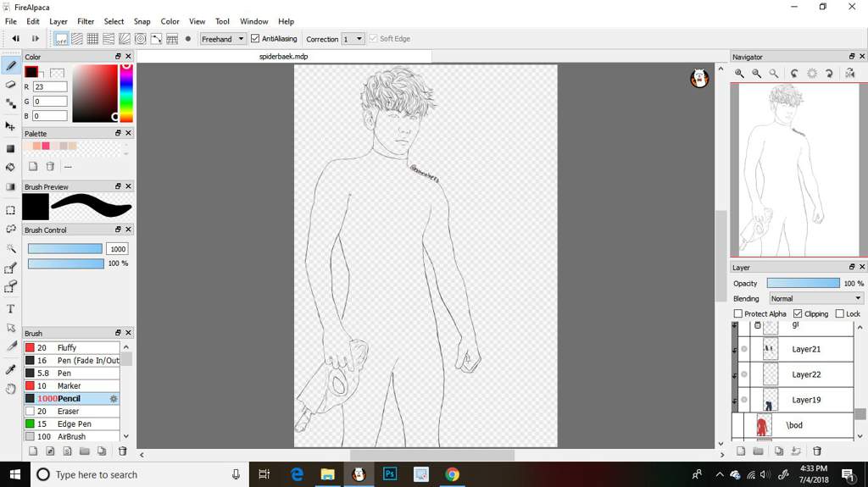
Task: Open the Window menu
Action: 254,21
